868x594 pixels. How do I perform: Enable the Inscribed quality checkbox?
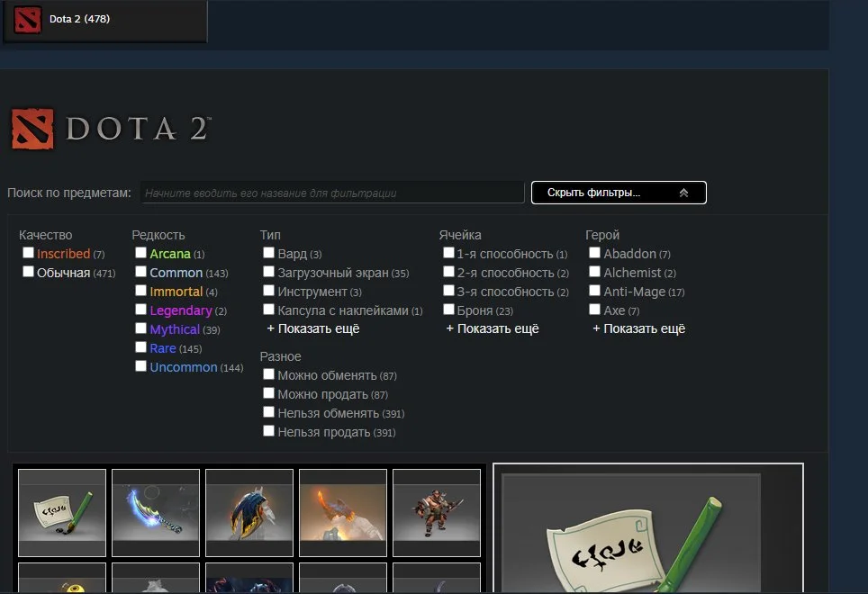coord(28,253)
